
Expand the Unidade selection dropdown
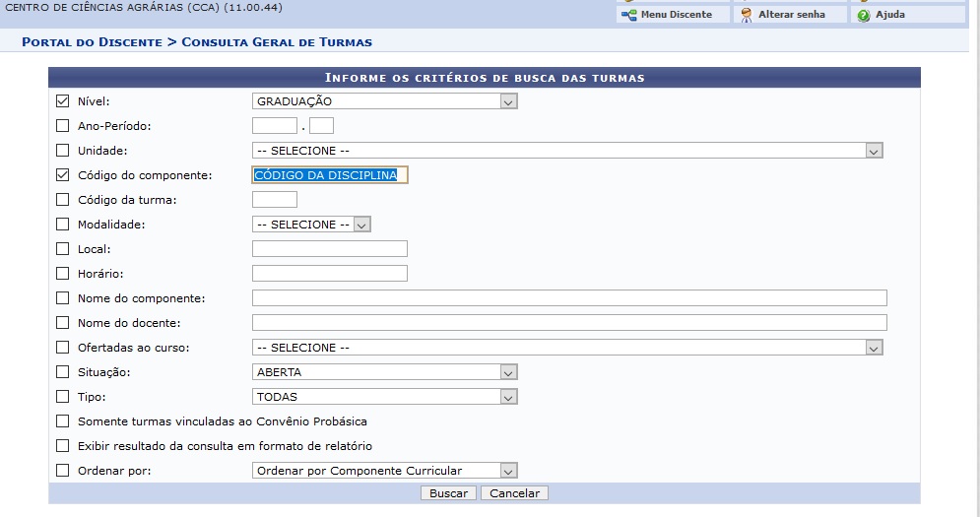click(567, 151)
